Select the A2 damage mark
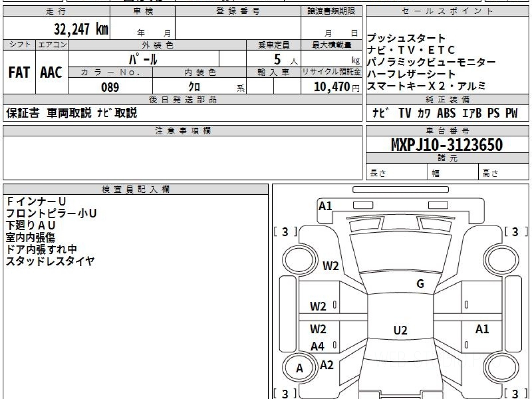The image size is (532, 399). [327, 365]
